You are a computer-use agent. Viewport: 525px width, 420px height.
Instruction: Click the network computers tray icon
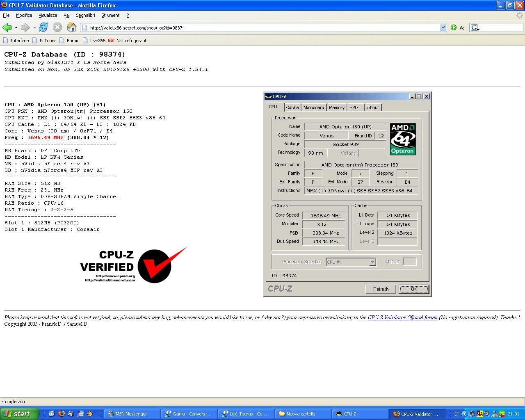pos(472,414)
